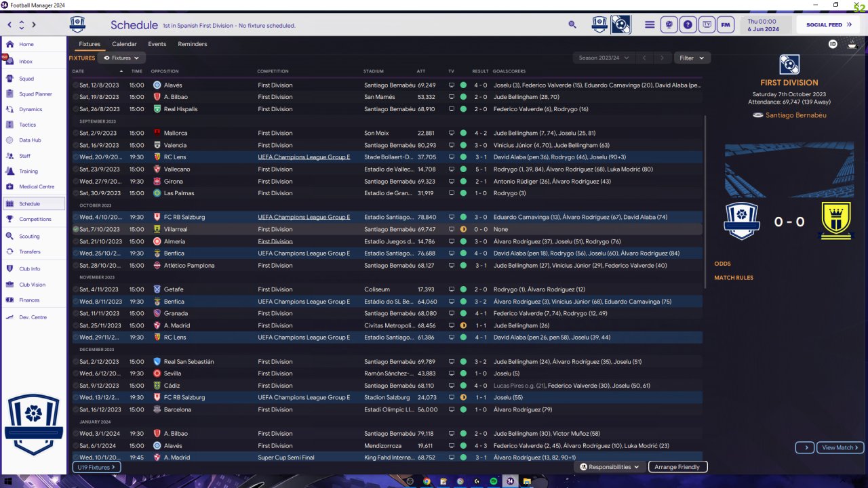Expand the U19 Fixtures link
The width and height of the screenshot is (868, 488).
tap(96, 467)
